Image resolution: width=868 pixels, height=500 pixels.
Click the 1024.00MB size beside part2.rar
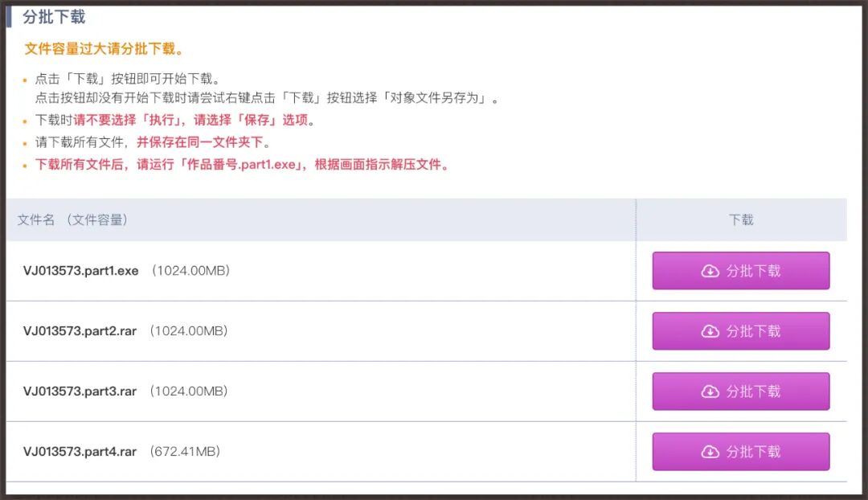point(189,330)
